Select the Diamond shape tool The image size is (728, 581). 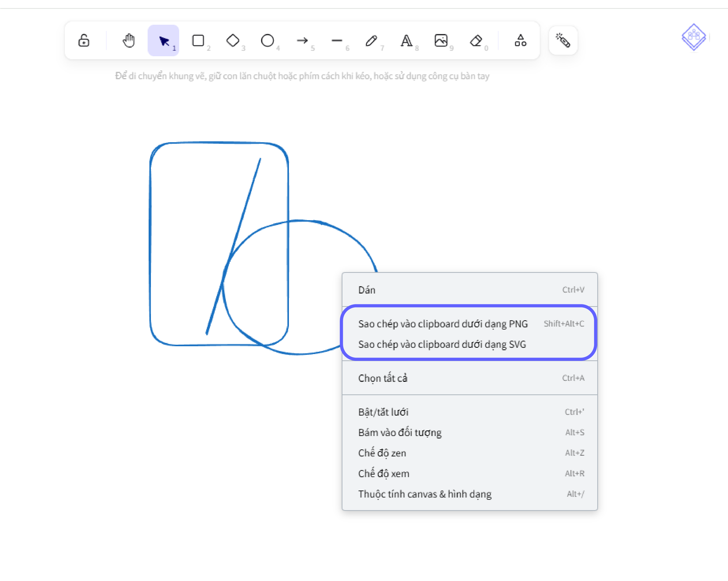click(x=233, y=41)
